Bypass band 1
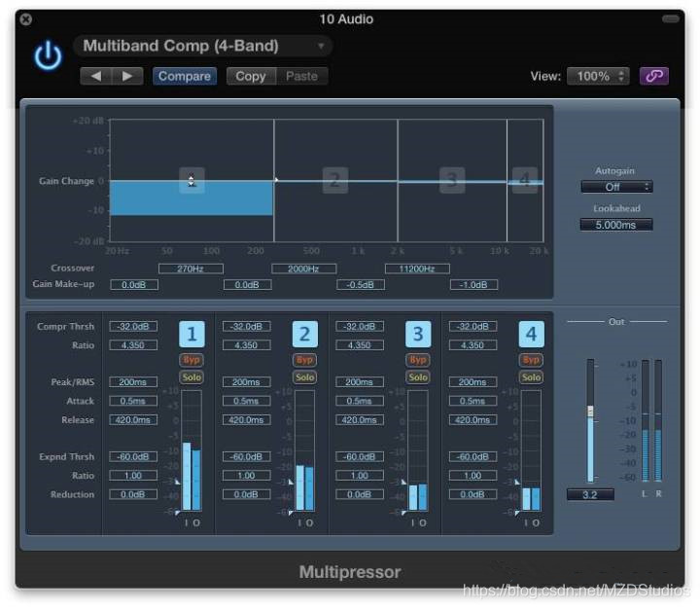Image resolution: width=700 pixels, height=609 pixels. [192, 360]
